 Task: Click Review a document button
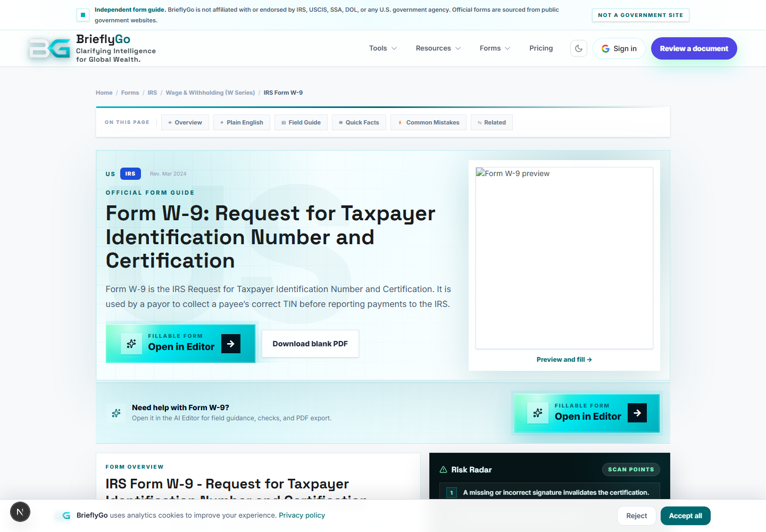click(x=694, y=48)
